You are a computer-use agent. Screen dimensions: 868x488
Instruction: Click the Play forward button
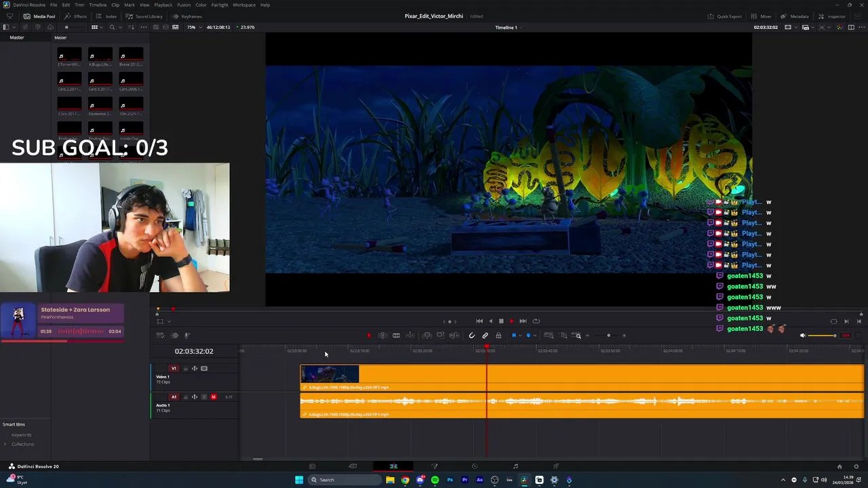point(512,321)
